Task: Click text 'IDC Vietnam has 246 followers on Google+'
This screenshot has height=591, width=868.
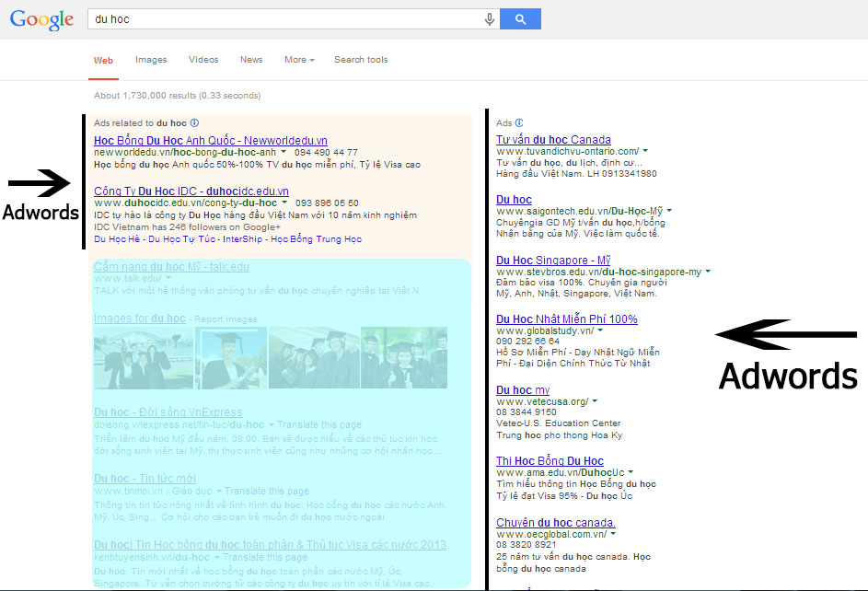Action: tap(187, 226)
